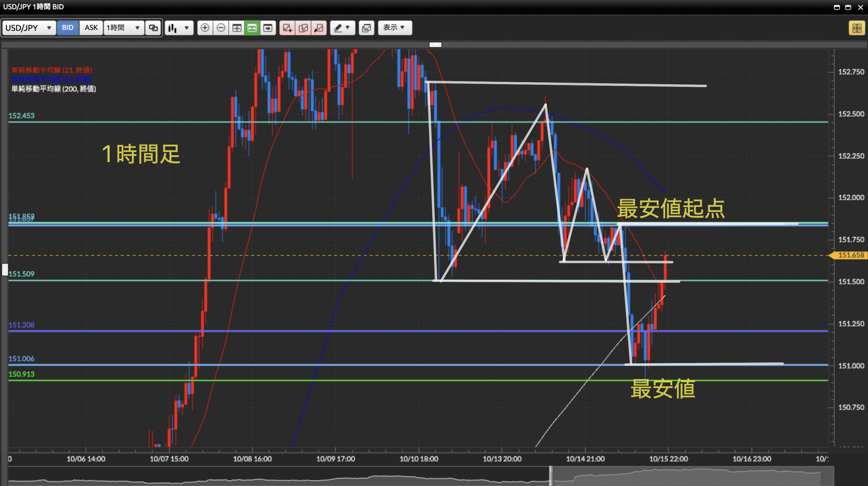Image resolution: width=868 pixels, height=486 pixels.
Task: Expand the candlestick chart type dropdown
Action: pos(179,28)
